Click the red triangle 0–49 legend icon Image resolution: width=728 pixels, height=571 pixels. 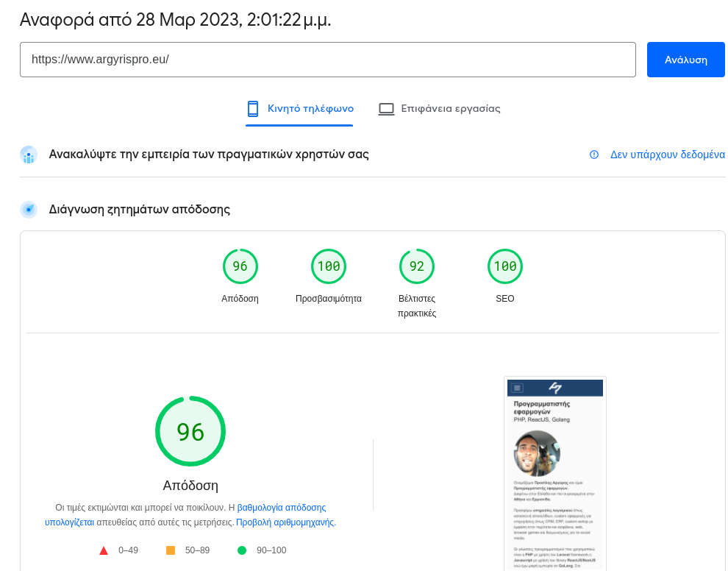click(x=104, y=550)
